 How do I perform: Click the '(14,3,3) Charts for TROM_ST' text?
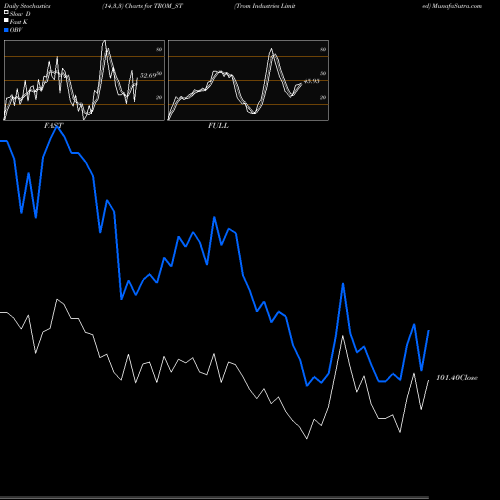pyautogui.click(x=142, y=6)
